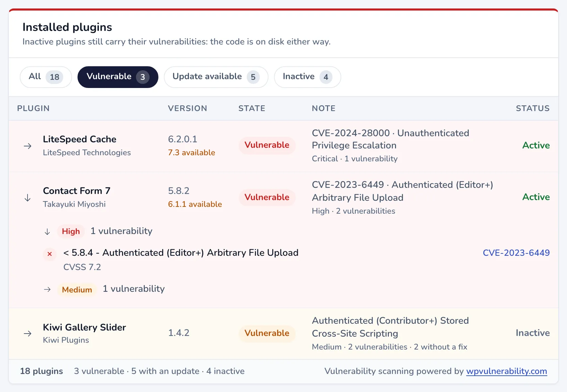Click Kiwi Gallery Slider's Vulnerable state badge
The height and width of the screenshot is (392, 567).
tap(267, 333)
